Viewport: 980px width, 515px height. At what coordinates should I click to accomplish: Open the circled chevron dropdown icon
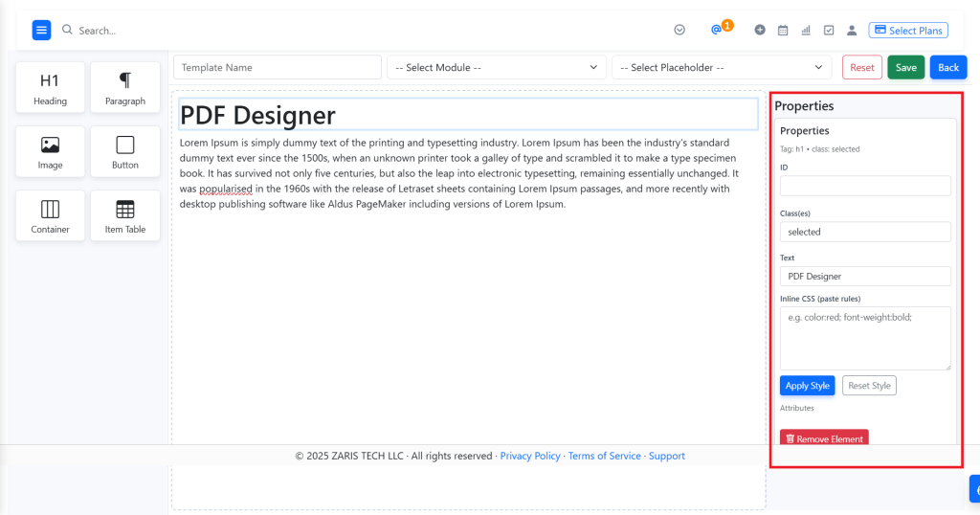pos(679,30)
